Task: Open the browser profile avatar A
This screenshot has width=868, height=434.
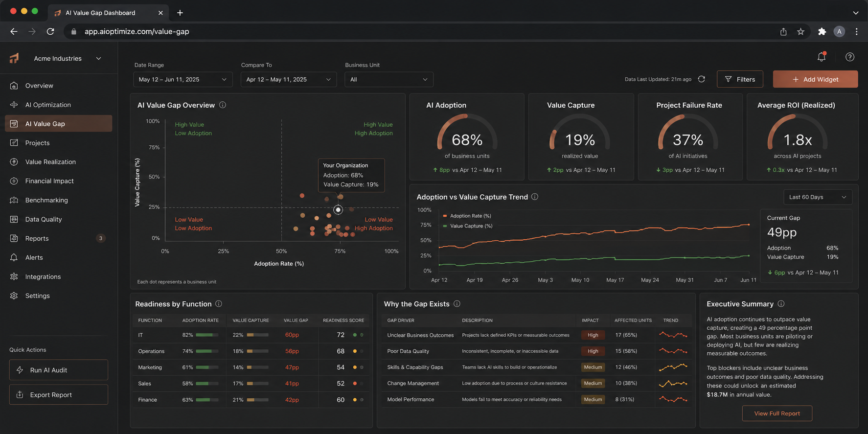Action: (839, 31)
